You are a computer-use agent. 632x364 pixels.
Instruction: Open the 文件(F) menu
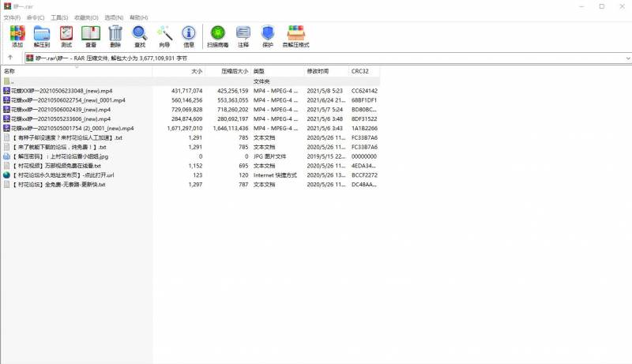coord(12,17)
